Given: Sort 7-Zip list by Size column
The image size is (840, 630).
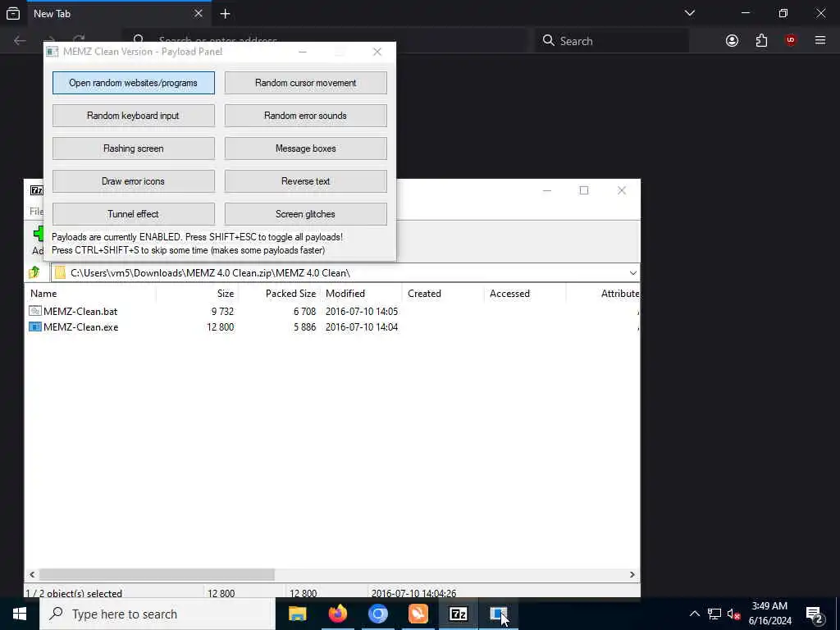Looking at the screenshot, I should pos(197,294).
